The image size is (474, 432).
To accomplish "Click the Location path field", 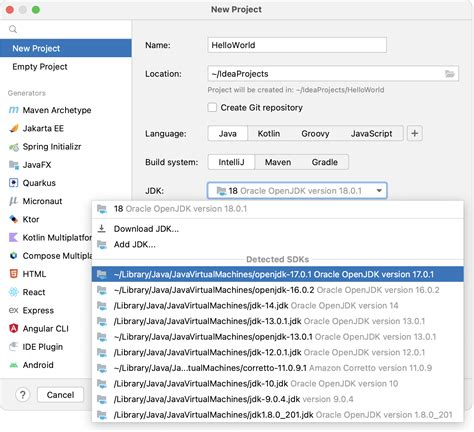I will click(x=333, y=74).
